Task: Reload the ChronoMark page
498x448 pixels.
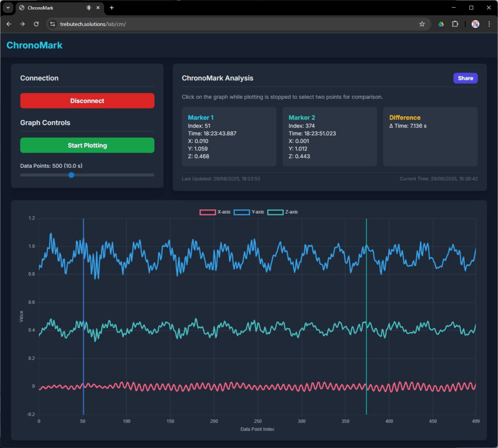Action: click(36, 24)
